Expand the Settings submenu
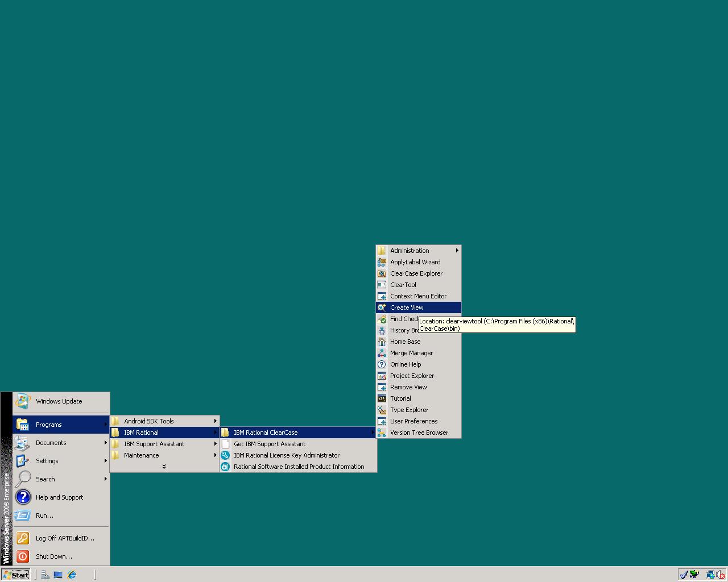Viewport: 728px width, 582px height. point(61,461)
